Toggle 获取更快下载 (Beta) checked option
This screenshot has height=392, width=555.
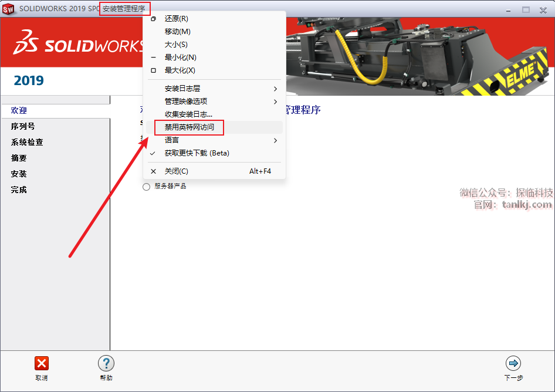point(214,153)
